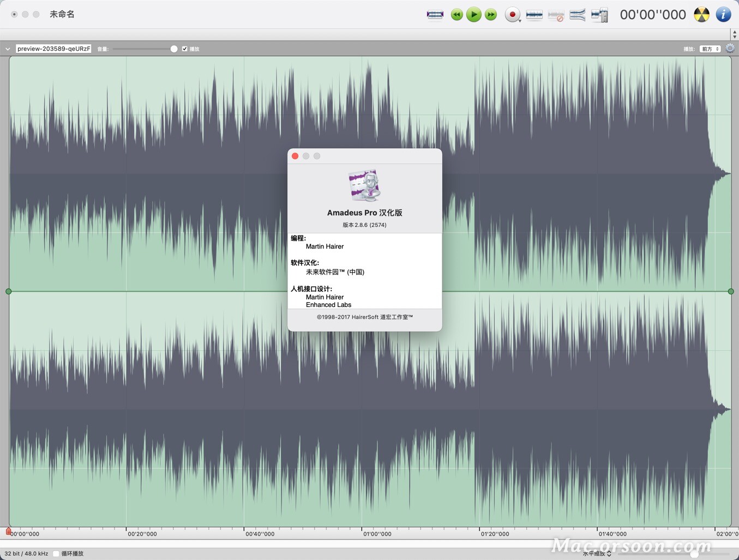Open the 播放 前方 output dropdown
The width and height of the screenshot is (739, 560).
[710, 49]
